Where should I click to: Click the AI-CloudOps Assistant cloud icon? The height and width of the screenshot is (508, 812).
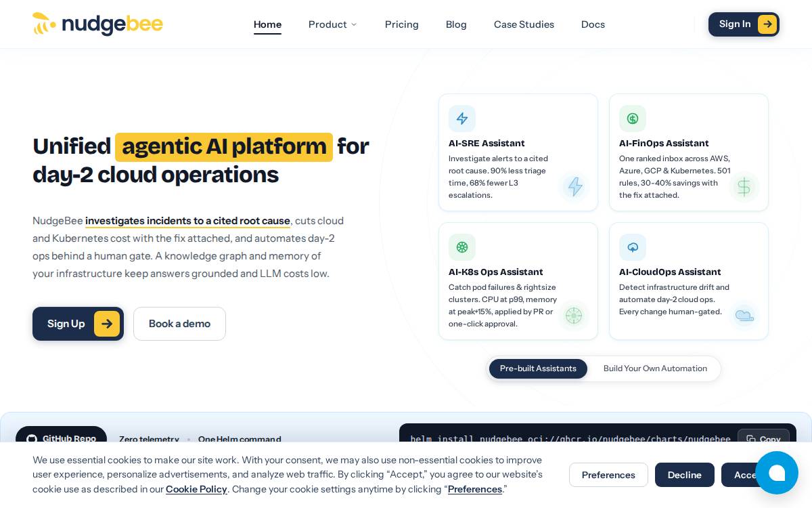pyautogui.click(x=633, y=247)
